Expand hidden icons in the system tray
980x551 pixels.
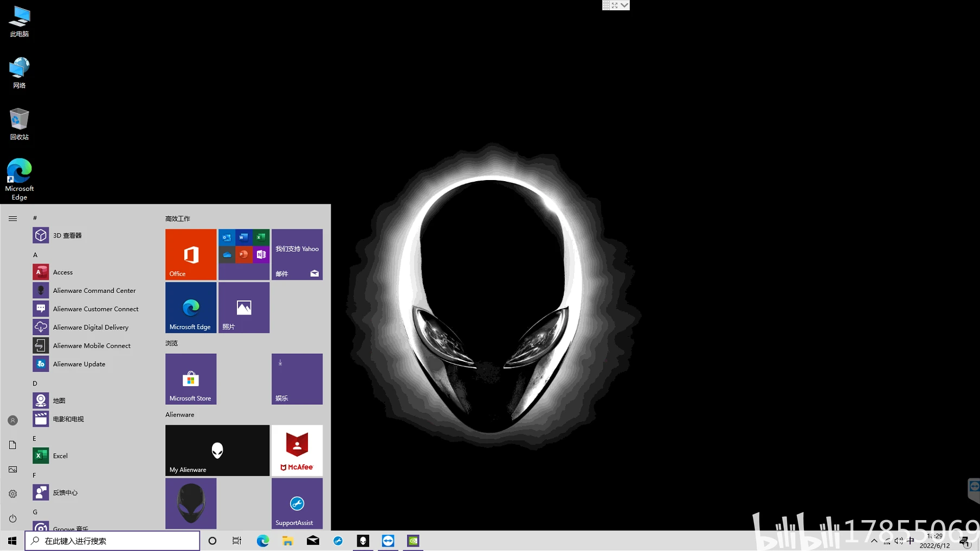tap(874, 541)
